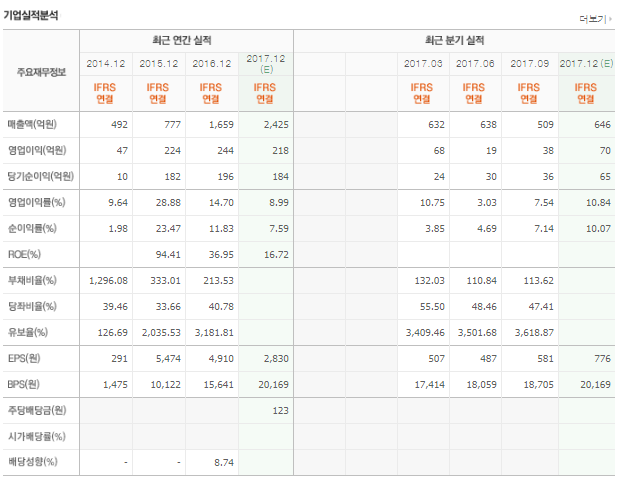Click reserve ratio value 3,181.81
Viewport: 618px width, 480px height.
point(214,333)
